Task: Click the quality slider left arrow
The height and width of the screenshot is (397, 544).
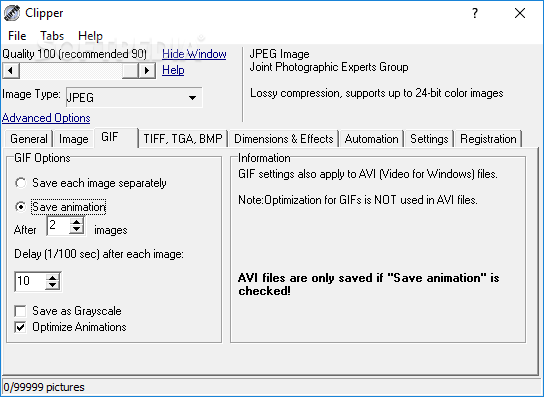Action: coord(11,70)
